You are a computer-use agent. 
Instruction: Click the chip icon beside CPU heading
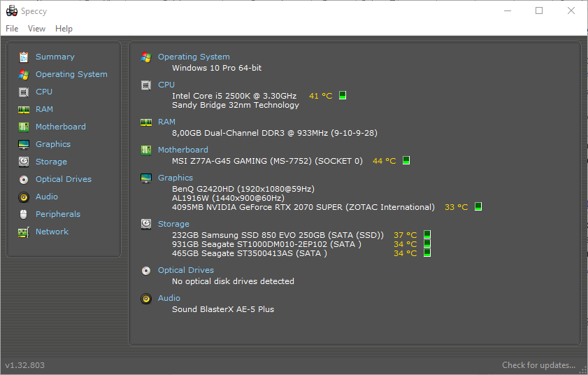coord(146,85)
